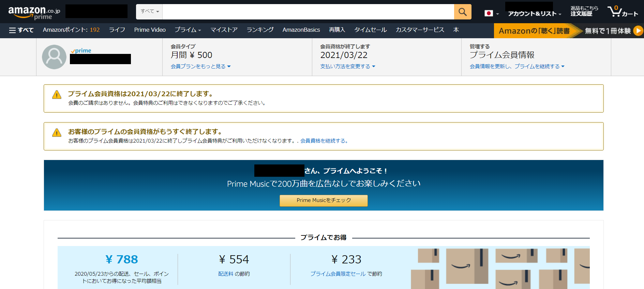Open 再購入 in navigation bar

(337, 30)
